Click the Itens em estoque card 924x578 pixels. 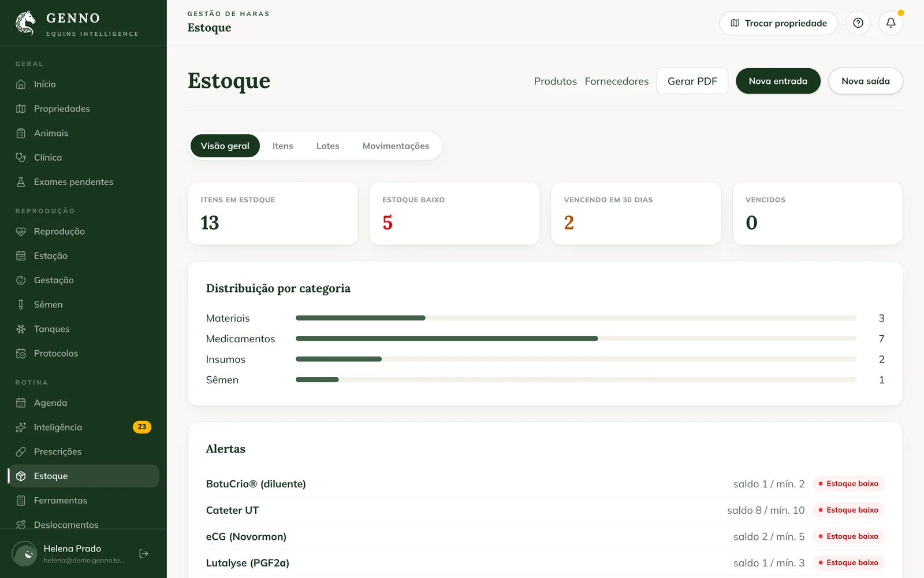[273, 213]
